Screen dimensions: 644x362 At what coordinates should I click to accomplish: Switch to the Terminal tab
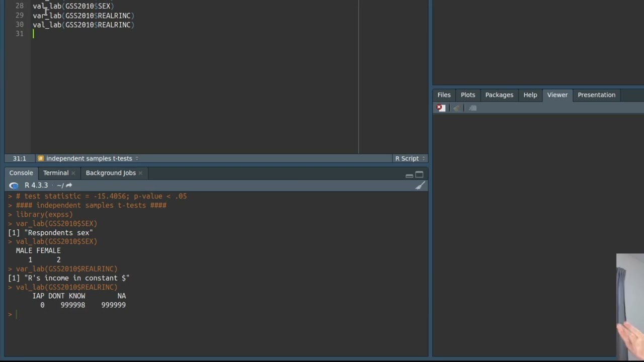[x=55, y=173]
